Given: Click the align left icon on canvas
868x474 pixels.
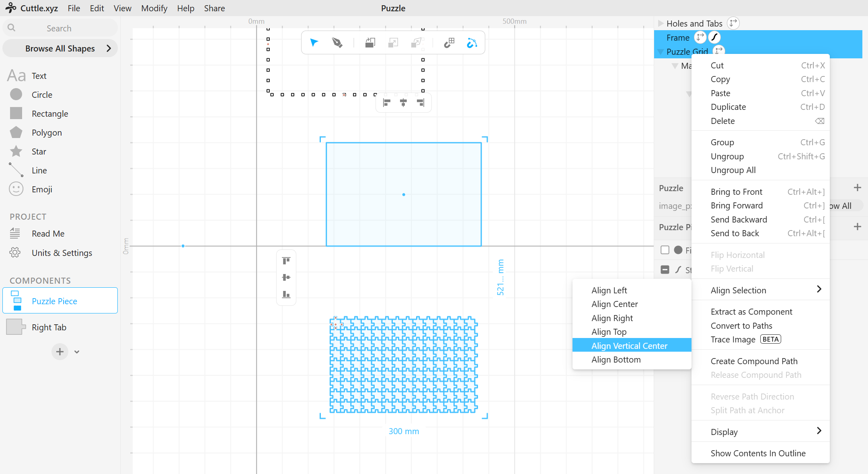Looking at the screenshot, I should 387,103.
